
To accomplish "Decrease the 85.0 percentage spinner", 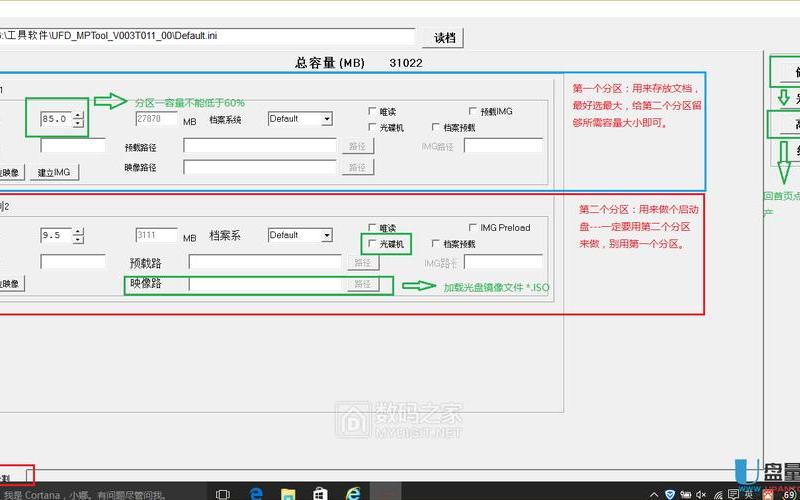I will click(x=78, y=123).
